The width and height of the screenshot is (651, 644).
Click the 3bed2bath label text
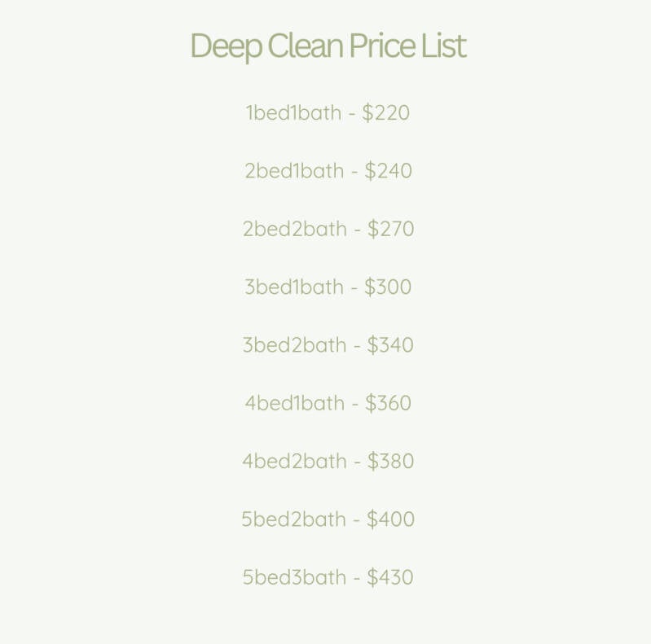click(x=295, y=345)
